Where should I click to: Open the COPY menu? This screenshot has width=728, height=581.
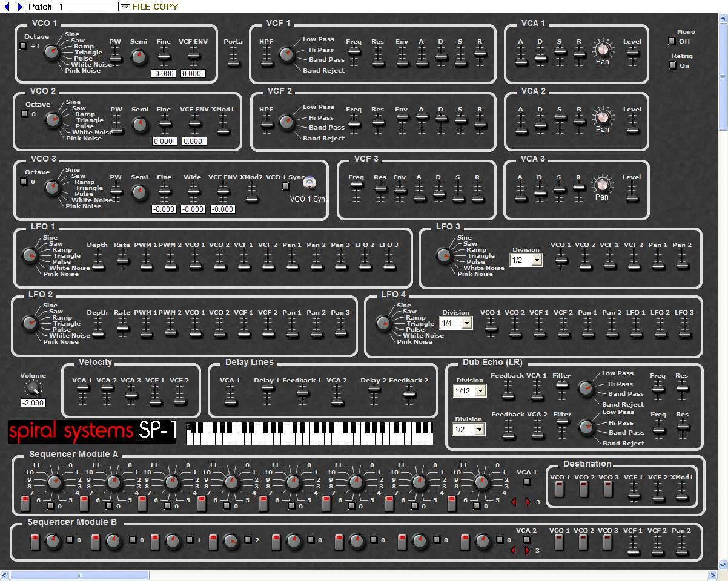pos(167,7)
